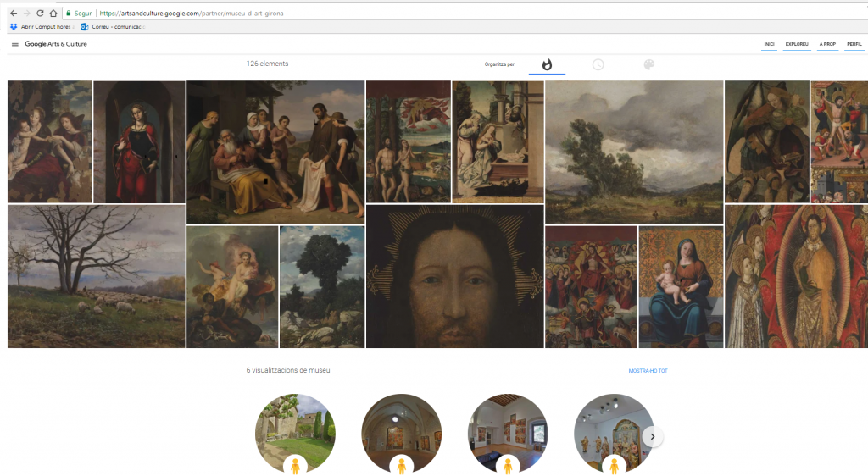Open the INICI menu item

point(769,44)
